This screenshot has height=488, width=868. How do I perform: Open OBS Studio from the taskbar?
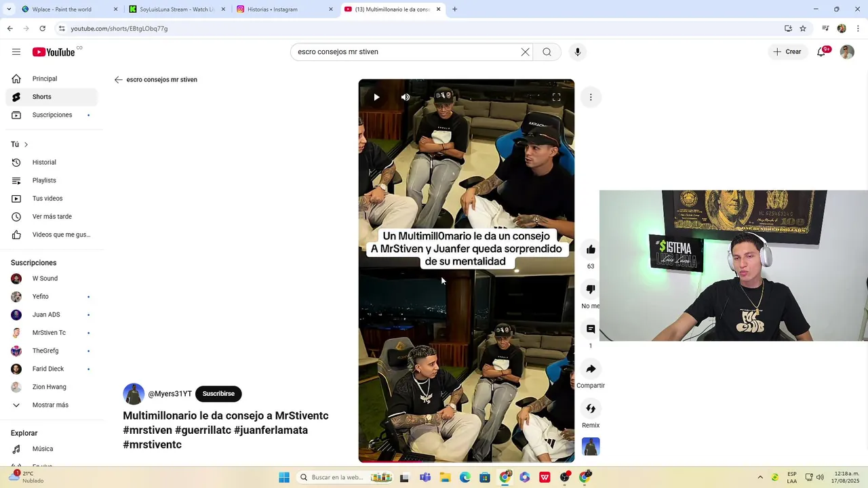pos(565,477)
